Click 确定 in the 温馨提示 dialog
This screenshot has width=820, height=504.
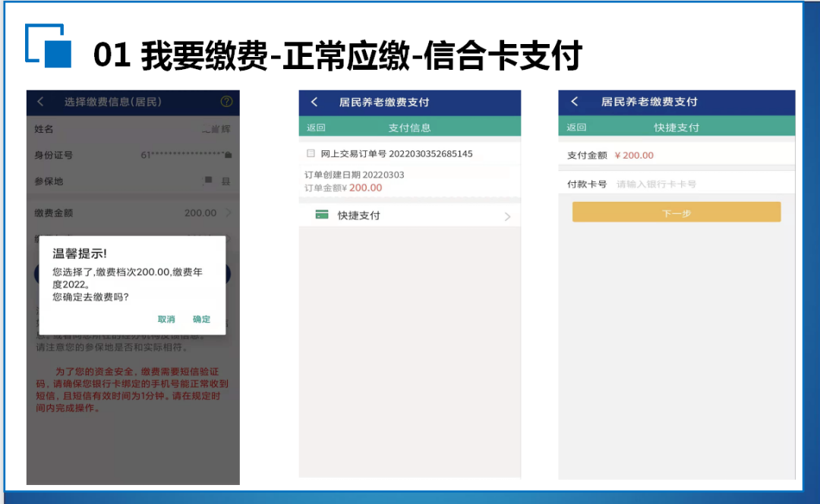pyautogui.click(x=201, y=319)
